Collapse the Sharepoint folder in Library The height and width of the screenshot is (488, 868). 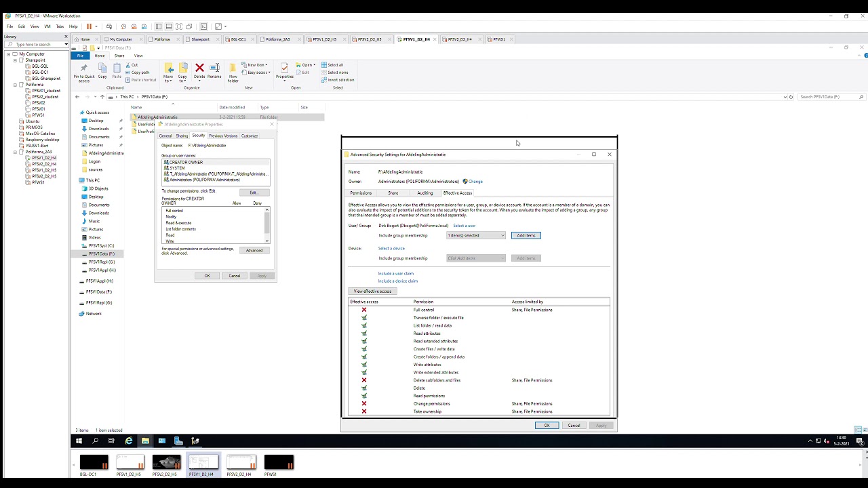pyautogui.click(x=15, y=60)
